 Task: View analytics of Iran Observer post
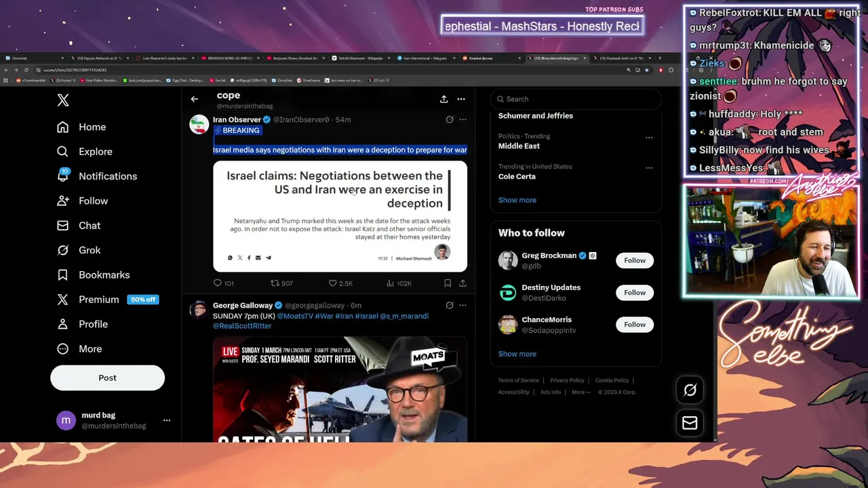click(399, 283)
